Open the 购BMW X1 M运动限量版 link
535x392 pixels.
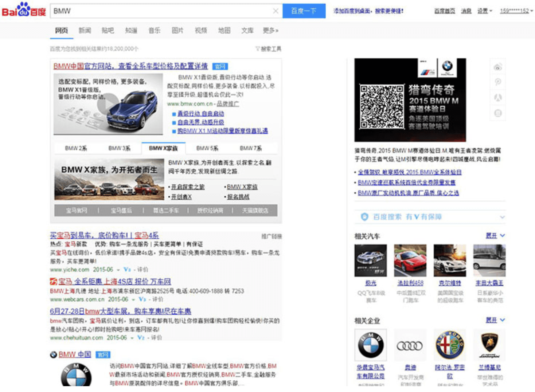(x=223, y=131)
